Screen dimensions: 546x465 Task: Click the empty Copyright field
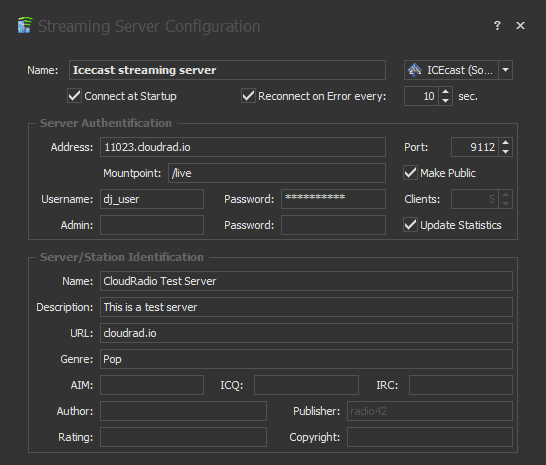[x=430, y=437]
